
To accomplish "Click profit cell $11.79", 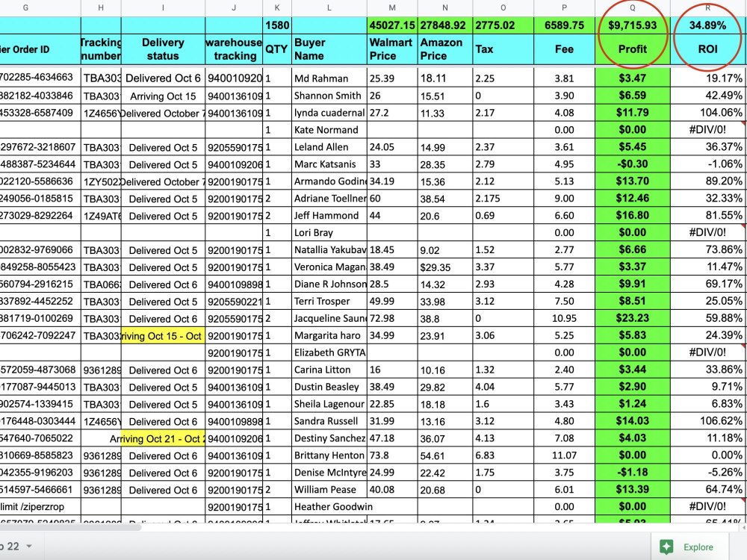I will [632, 113].
